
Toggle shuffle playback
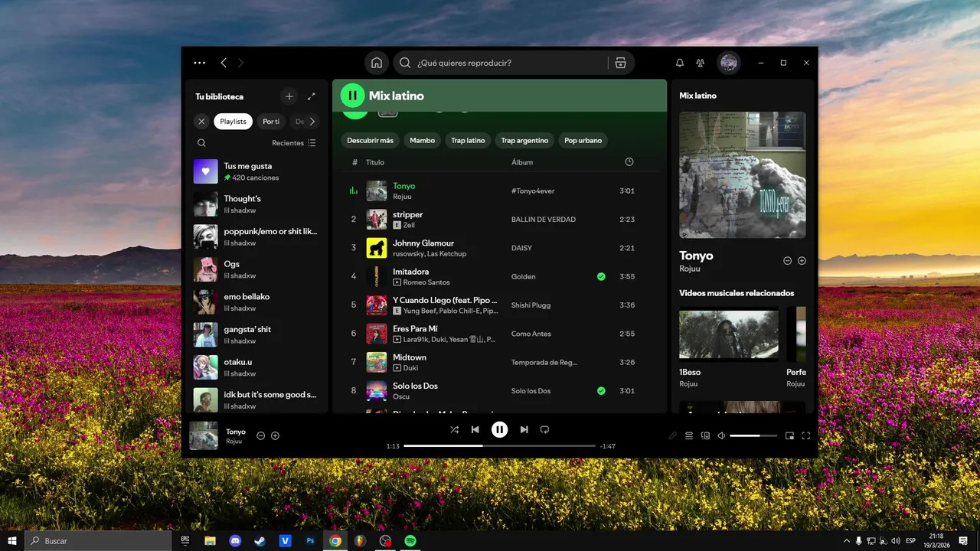coord(455,429)
